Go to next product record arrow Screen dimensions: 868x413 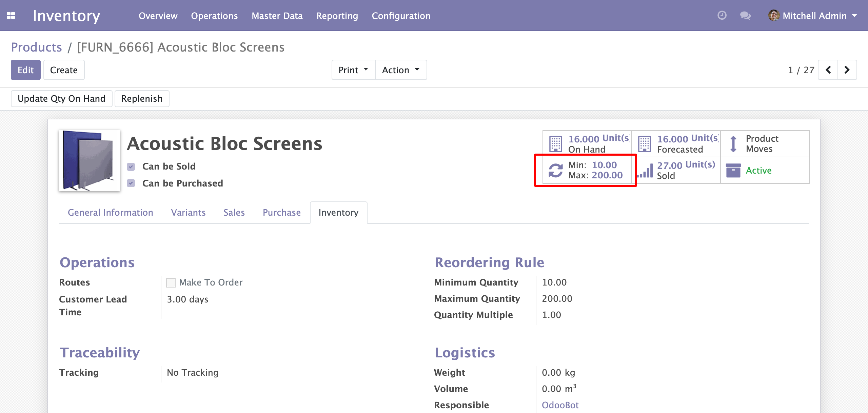[x=847, y=70]
